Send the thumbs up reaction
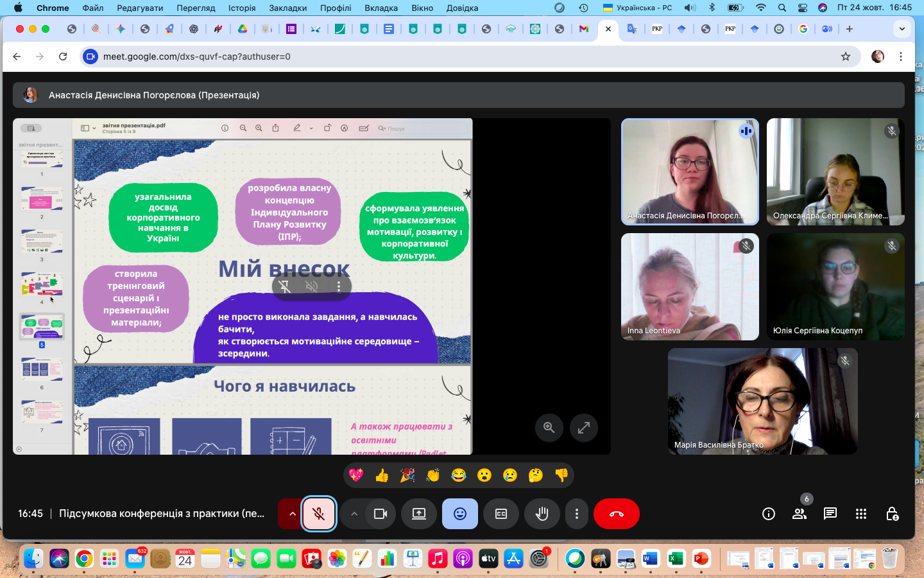The height and width of the screenshot is (578, 924). [x=382, y=475]
